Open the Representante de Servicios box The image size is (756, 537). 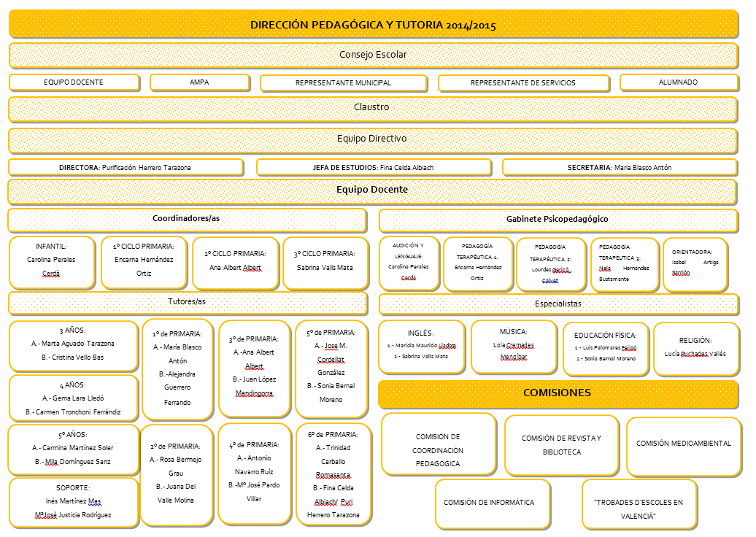point(522,83)
